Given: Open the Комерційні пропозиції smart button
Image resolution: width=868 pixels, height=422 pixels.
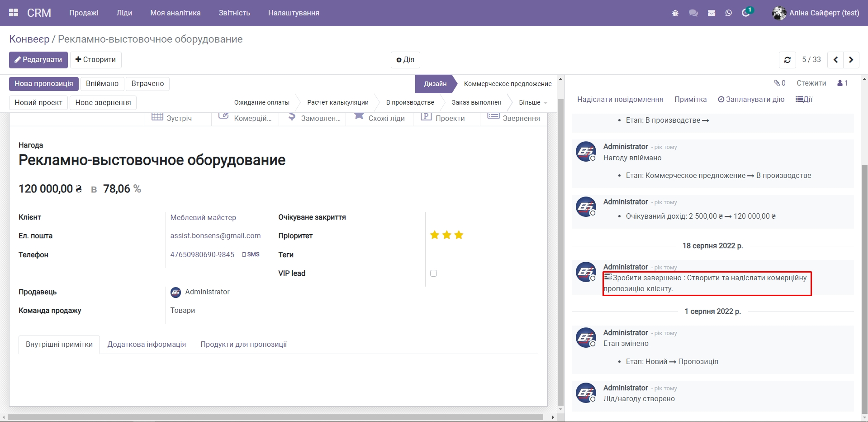Looking at the screenshot, I should tap(245, 118).
